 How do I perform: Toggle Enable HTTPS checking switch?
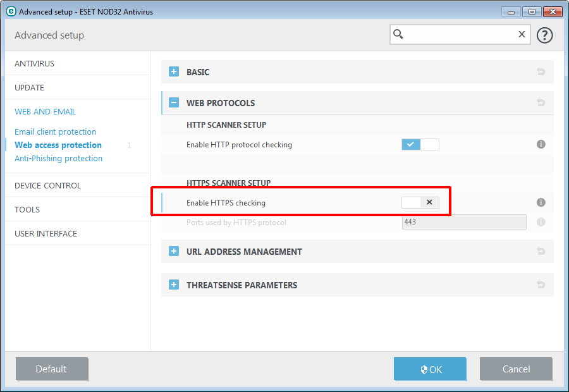click(420, 202)
